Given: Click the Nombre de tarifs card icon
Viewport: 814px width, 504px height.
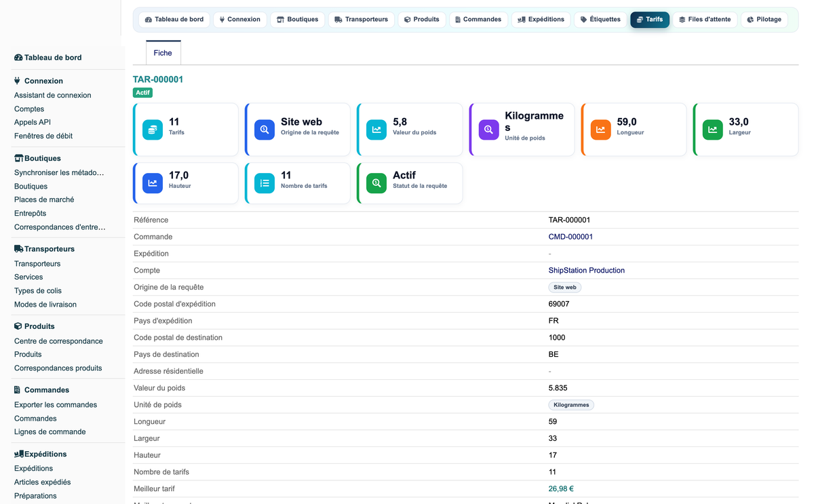Looking at the screenshot, I should pyautogui.click(x=265, y=183).
